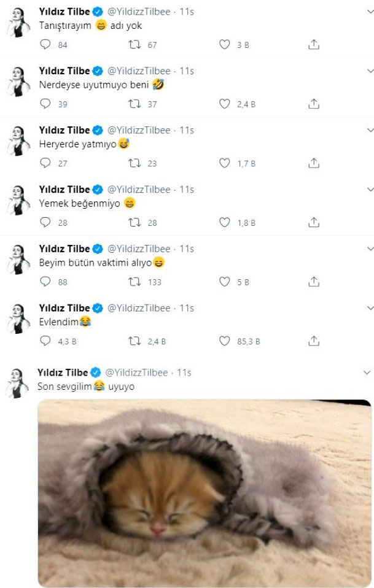Viewport: 374px width, 588px height.
Task: Reply to the 'Heryerde yatmıyo' tweet
Action: point(45,163)
